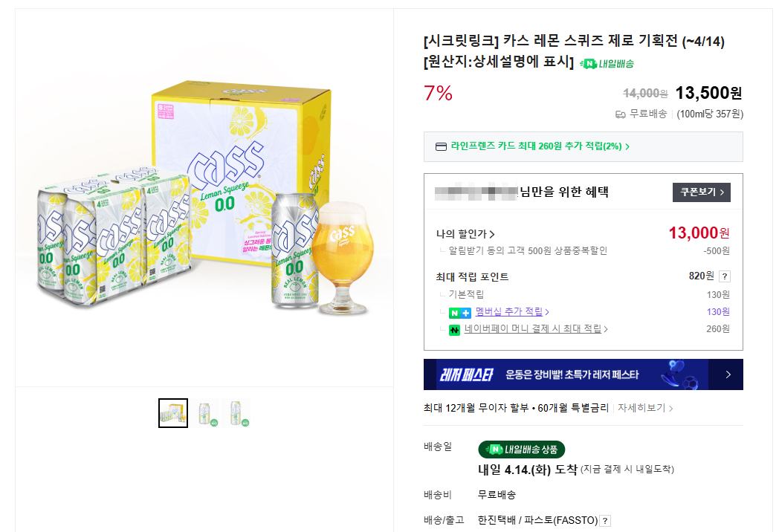The image size is (779, 532).
Task: Select the first gift set thumbnail
Action: tap(173, 413)
